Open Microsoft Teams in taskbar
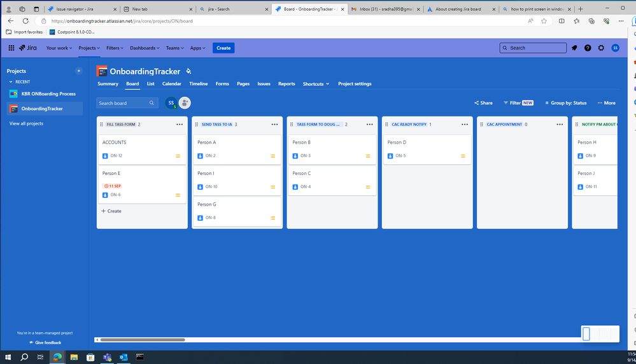636x364 pixels. pos(107,357)
